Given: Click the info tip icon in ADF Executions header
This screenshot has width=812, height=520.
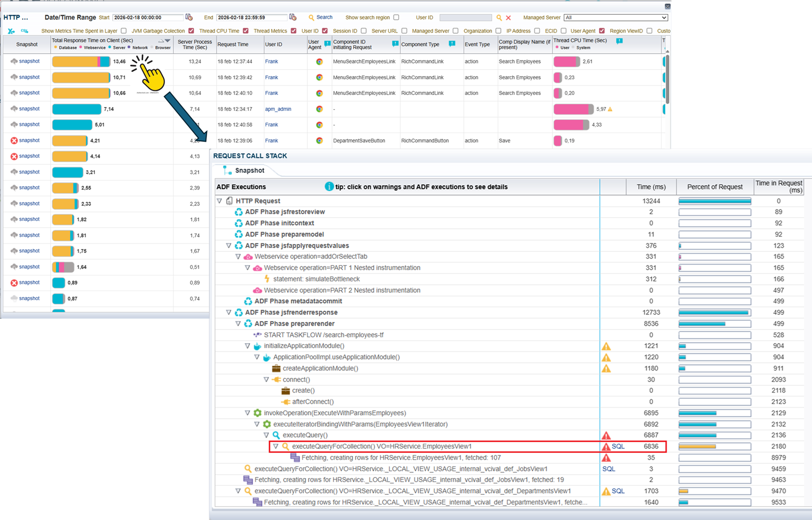Looking at the screenshot, I should pyautogui.click(x=329, y=187).
